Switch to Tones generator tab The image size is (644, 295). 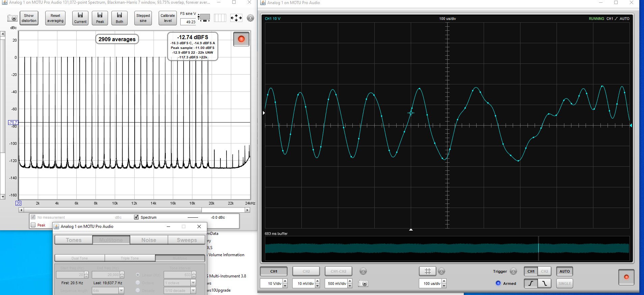[74, 240]
